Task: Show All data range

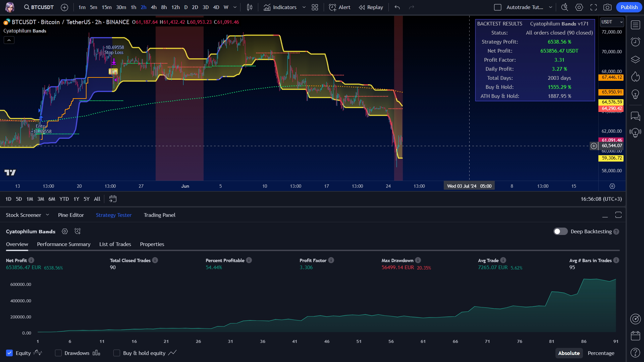Action: click(x=97, y=199)
